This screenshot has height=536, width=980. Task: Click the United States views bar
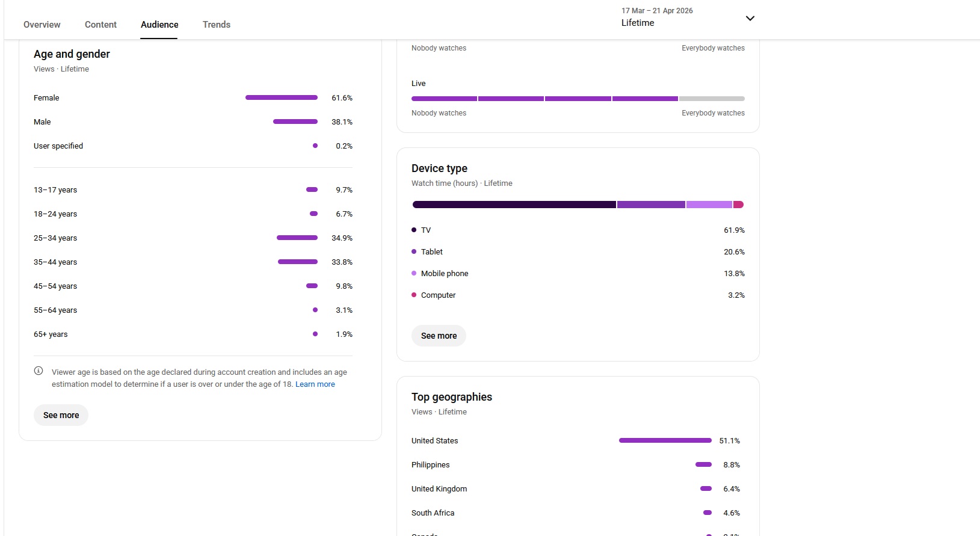tap(665, 440)
